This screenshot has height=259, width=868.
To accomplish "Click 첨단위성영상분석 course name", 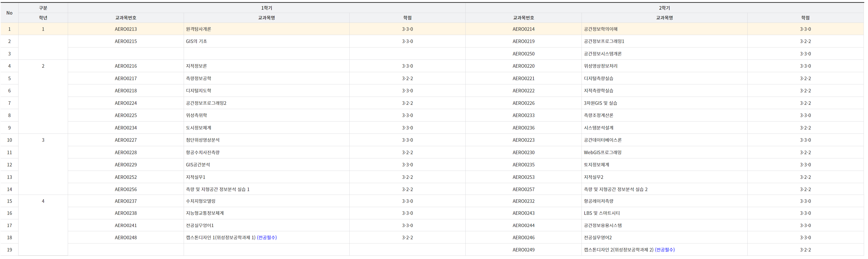I will point(202,140).
